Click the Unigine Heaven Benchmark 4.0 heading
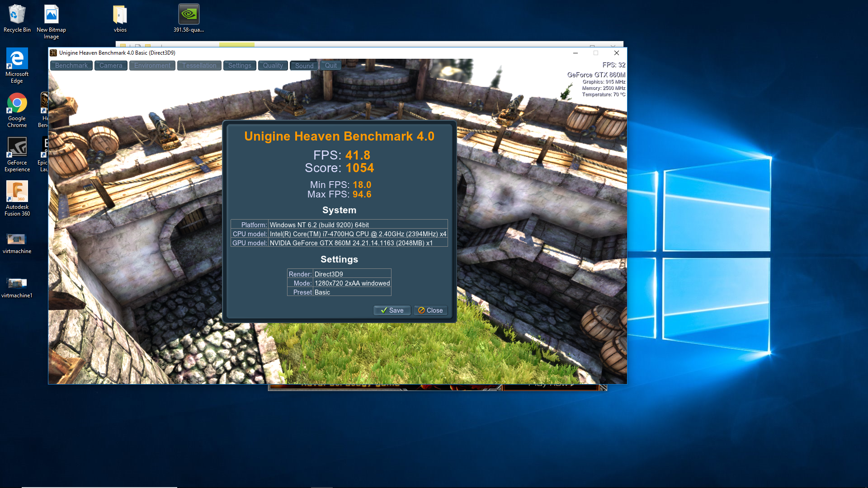This screenshot has width=868, height=488. click(339, 136)
